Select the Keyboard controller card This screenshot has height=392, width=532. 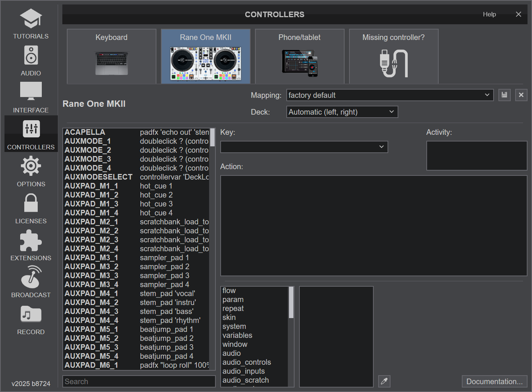(x=112, y=56)
